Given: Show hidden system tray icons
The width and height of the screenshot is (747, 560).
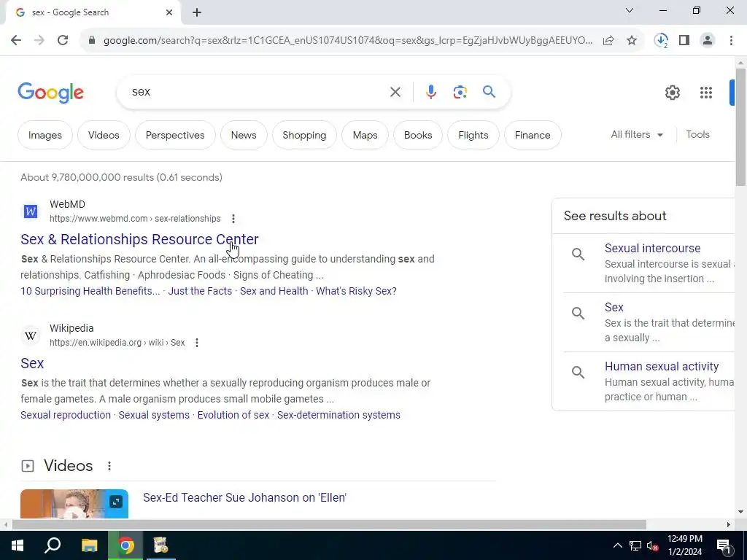Looking at the screenshot, I should pos(617,545).
